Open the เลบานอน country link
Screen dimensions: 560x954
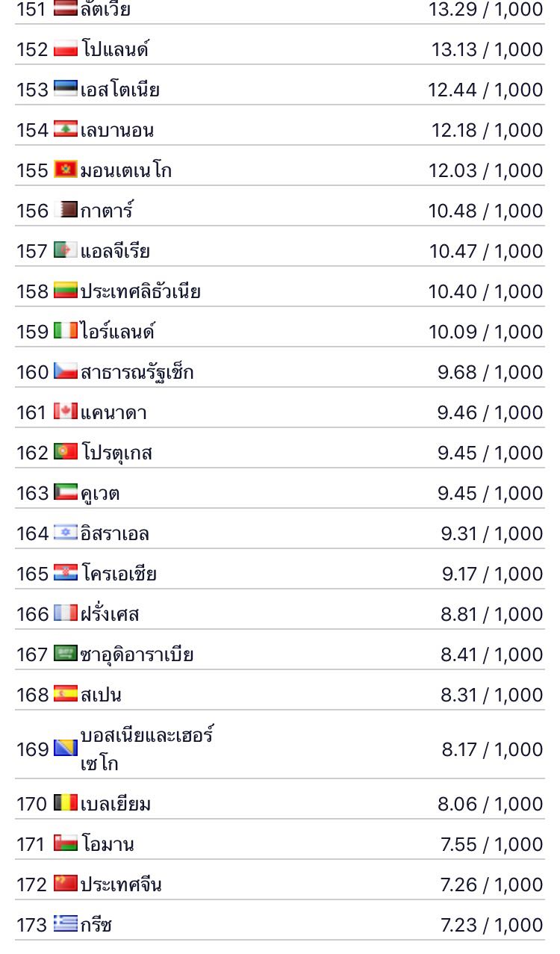116,130
